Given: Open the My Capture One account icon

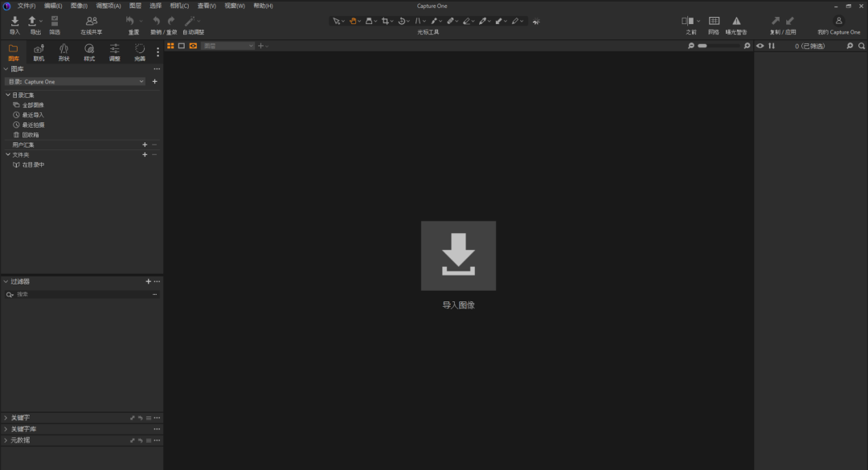Looking at the screenshot, I should click(x=838, y=21).
